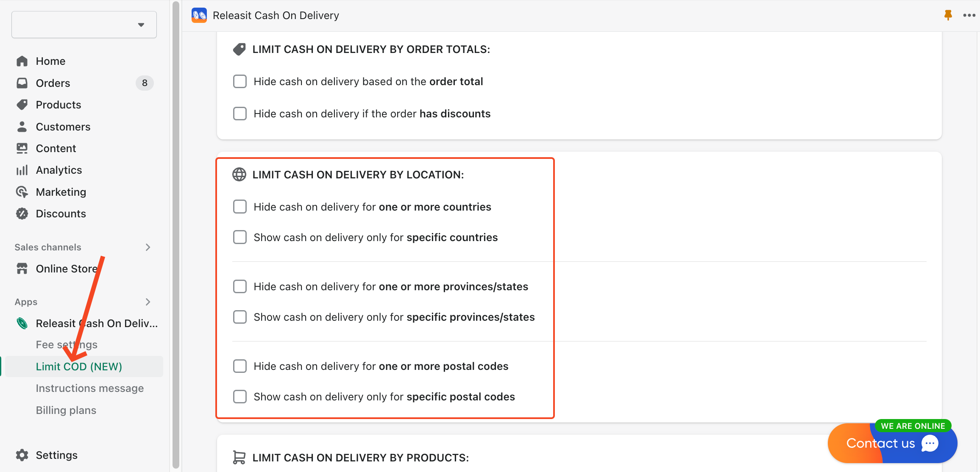This screenshot has height=472, width=980.
Task: Click the Orders inbox icon
Action: pyautogui.click(x=22, y=83)
